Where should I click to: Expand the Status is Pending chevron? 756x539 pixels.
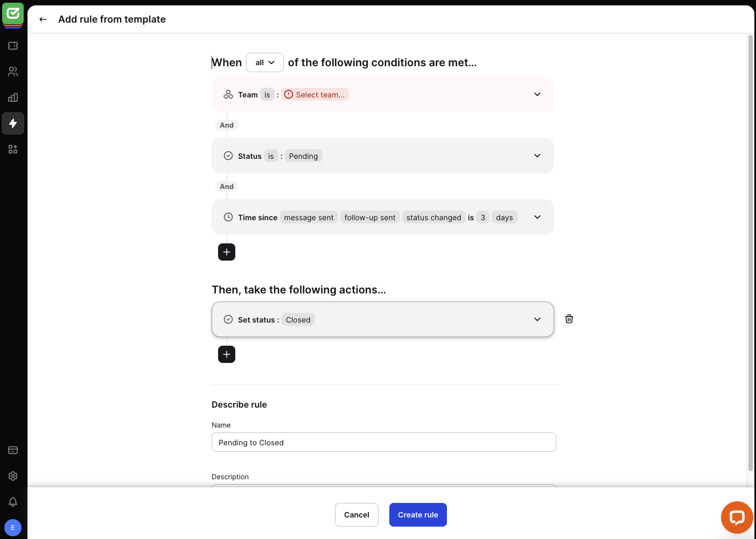click(537, 156)
